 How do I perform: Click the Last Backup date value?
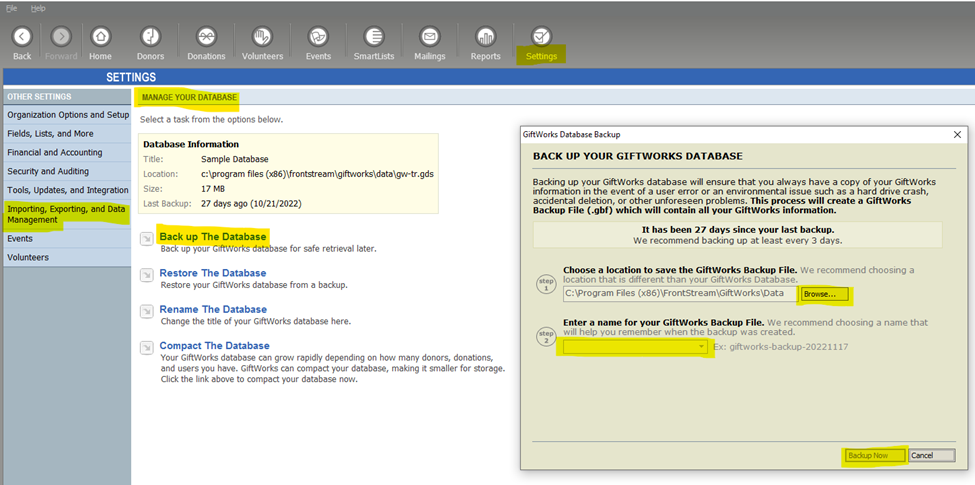point(252,204)
